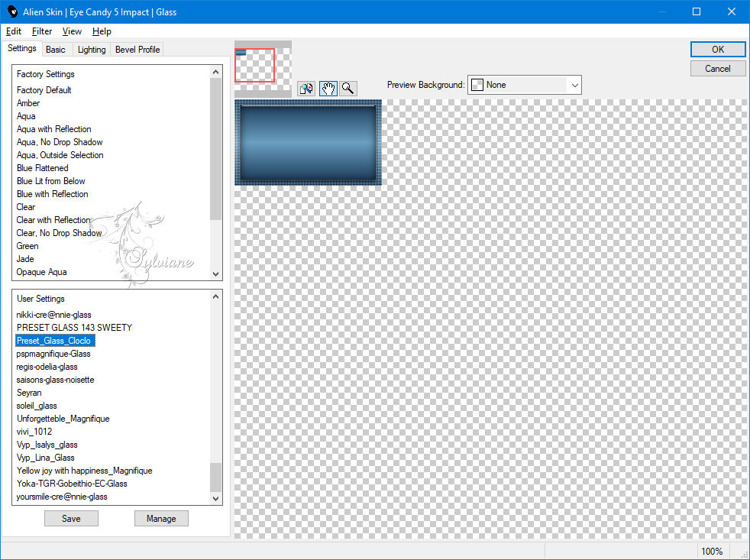Click the Alien Skin title bar logo
This screenshot has height=560, width=750.
12,11
